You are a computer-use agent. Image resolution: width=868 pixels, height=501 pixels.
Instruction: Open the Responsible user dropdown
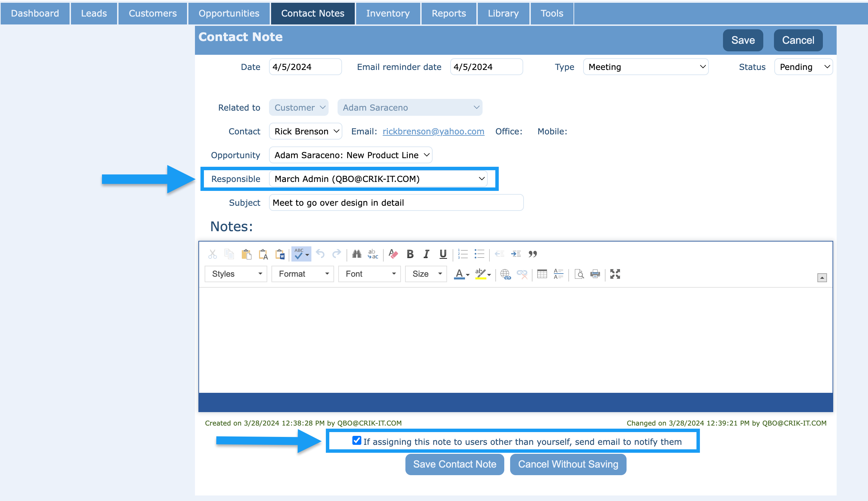coord(378,179)
